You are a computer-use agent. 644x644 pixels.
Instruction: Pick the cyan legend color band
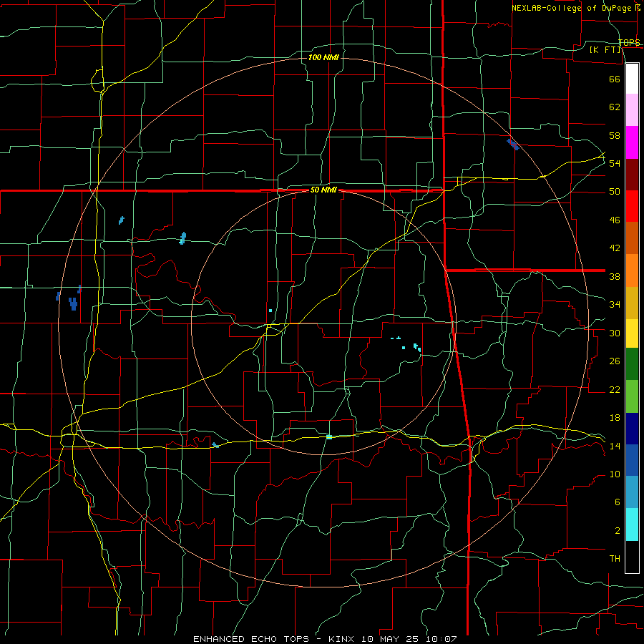[632, 525]
